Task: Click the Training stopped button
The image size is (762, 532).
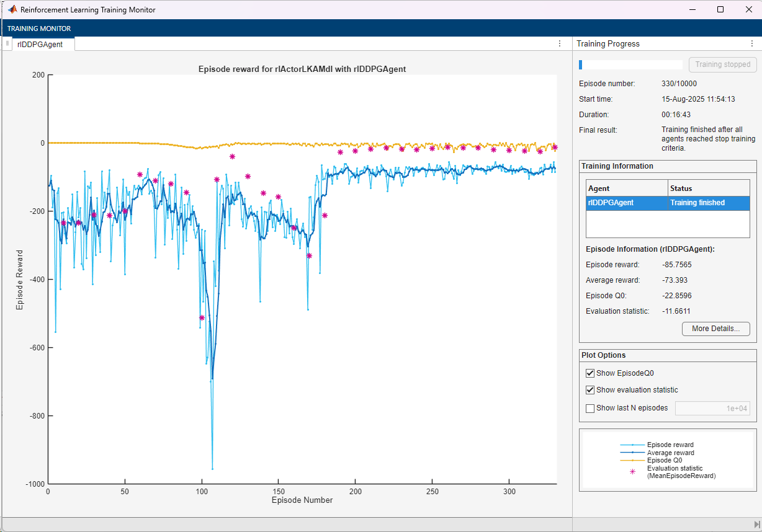Action: 722,64
